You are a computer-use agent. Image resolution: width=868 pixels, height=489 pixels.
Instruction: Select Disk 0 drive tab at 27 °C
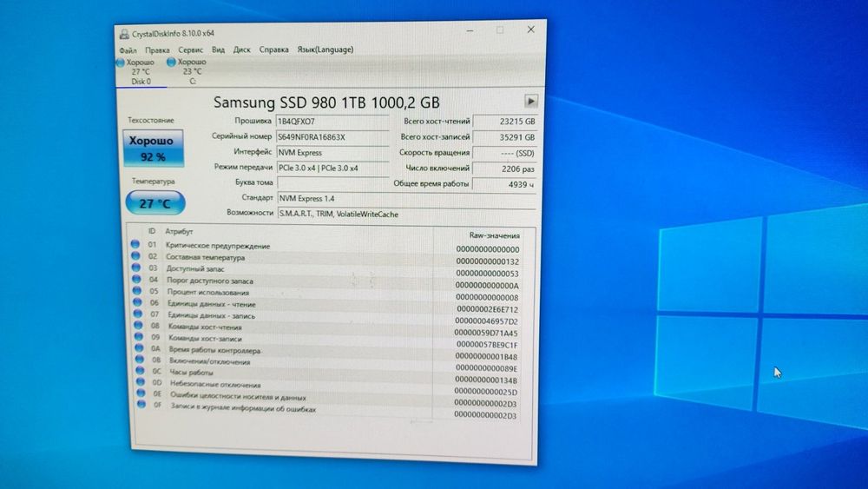tap(140, 72)
